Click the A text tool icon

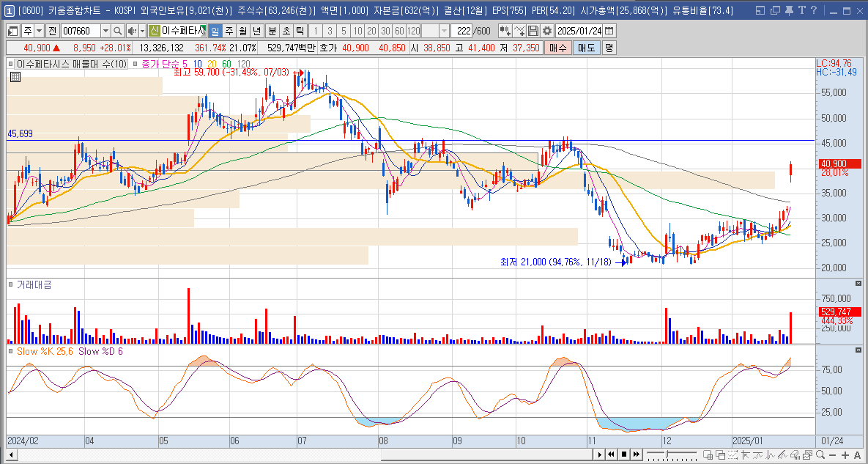point(858,455)
